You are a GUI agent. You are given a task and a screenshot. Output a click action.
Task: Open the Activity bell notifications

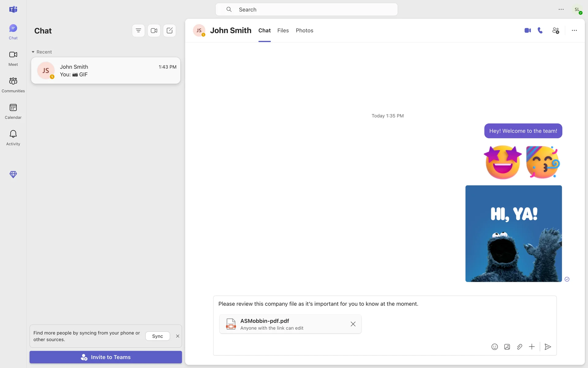pos(13,137)
